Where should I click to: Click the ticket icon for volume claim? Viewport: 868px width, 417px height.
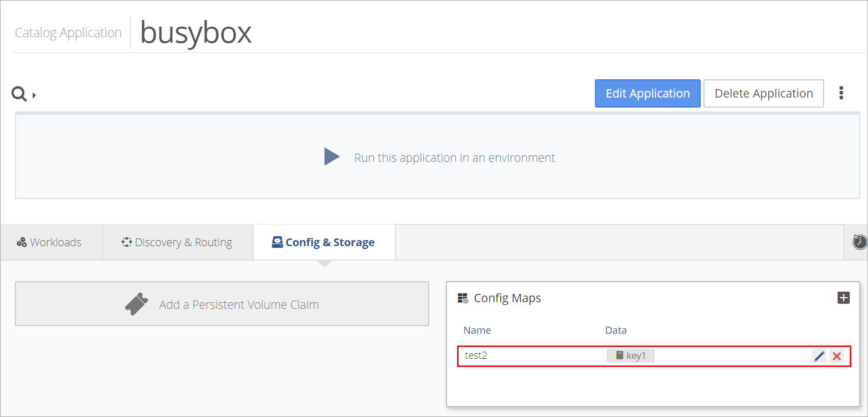136,304
